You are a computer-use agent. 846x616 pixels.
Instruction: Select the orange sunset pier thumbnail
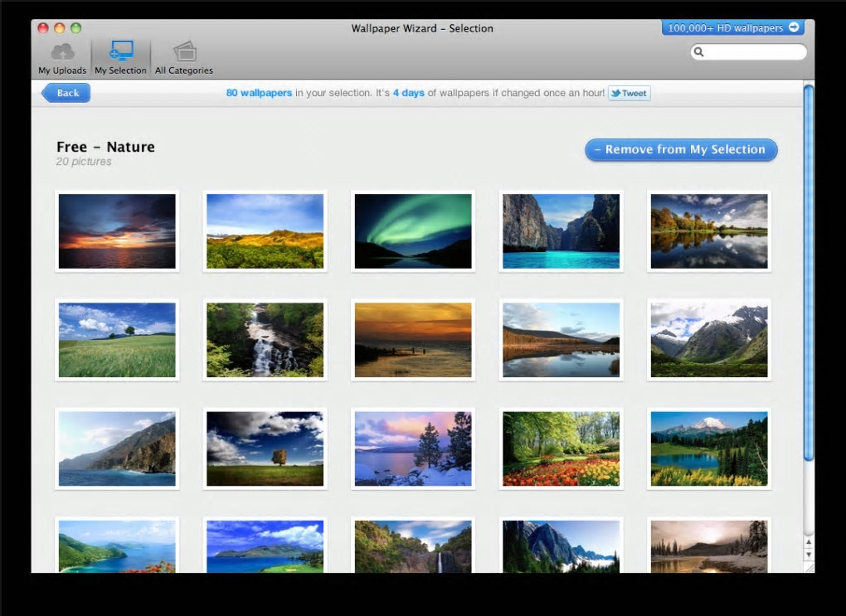pyautogui.click(x=413, y=340)
